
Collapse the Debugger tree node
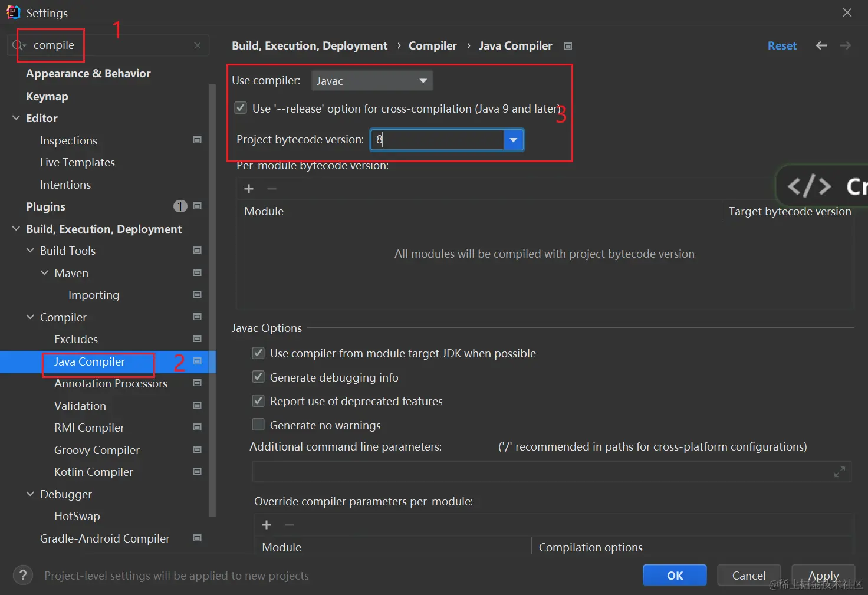pos(30,494)
